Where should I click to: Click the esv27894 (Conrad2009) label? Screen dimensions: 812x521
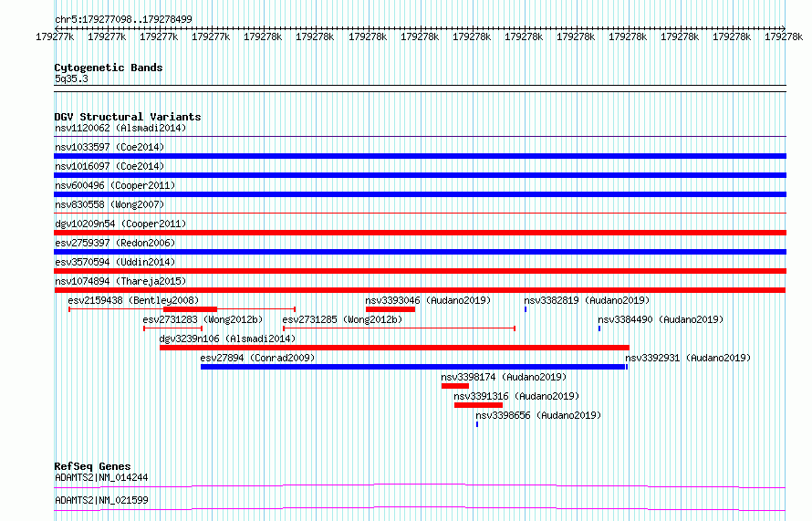click(x=257, y=358)
